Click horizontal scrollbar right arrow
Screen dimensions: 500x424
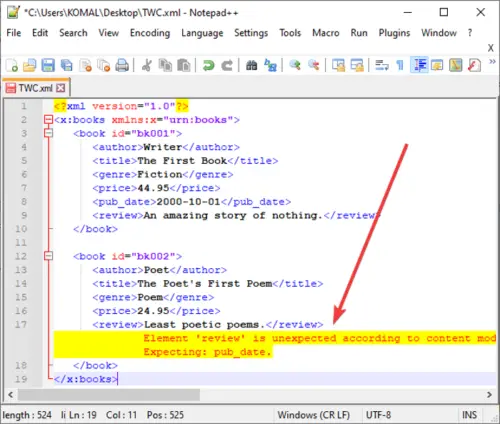point(489,395)
